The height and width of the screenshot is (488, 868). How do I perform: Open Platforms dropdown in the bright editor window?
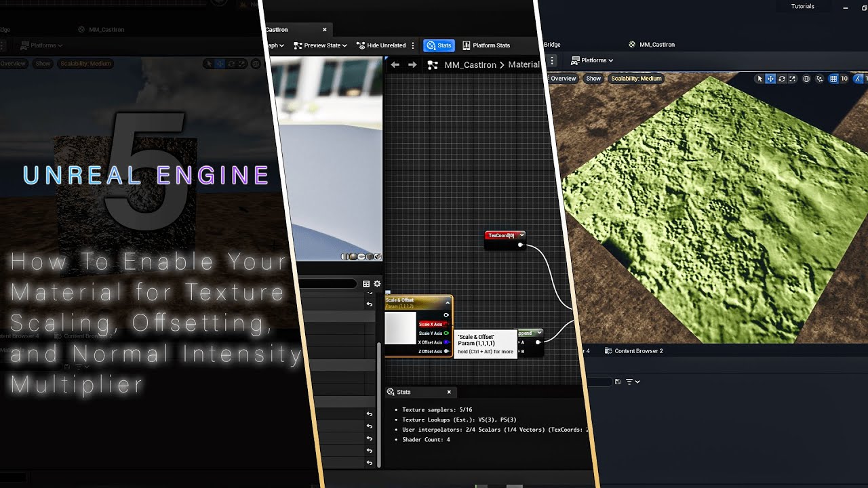tap(593, 60)
